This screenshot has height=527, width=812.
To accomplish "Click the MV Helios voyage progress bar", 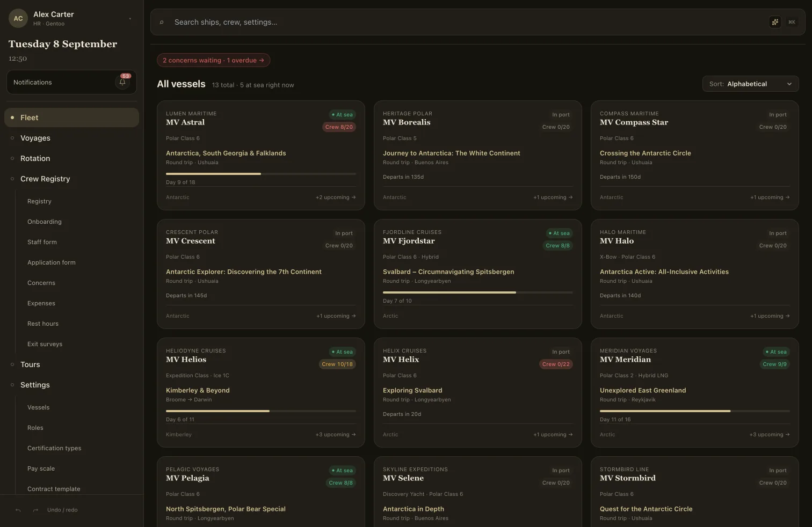I will [261, 411].
